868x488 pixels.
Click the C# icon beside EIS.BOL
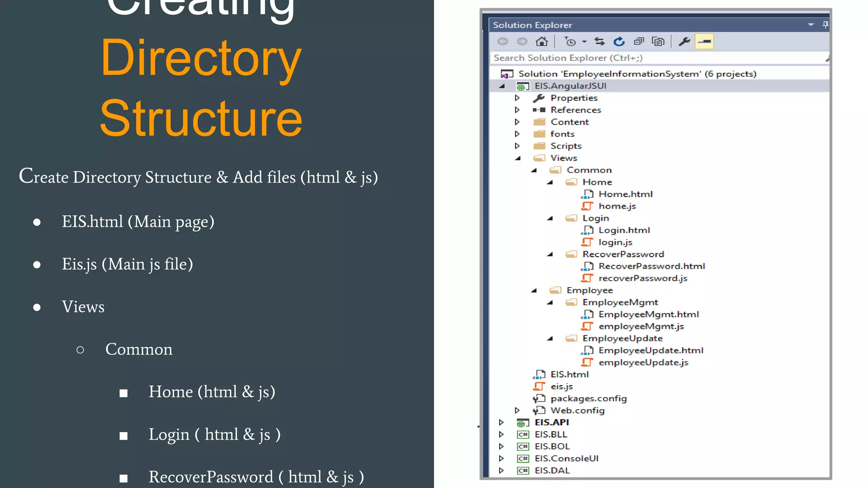(523, 446)
